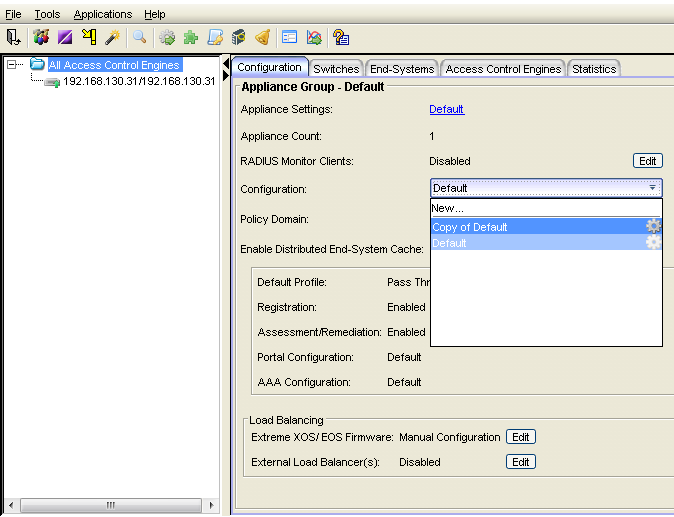Click the gear toolbar icon with green arrow

click(167, 37)
